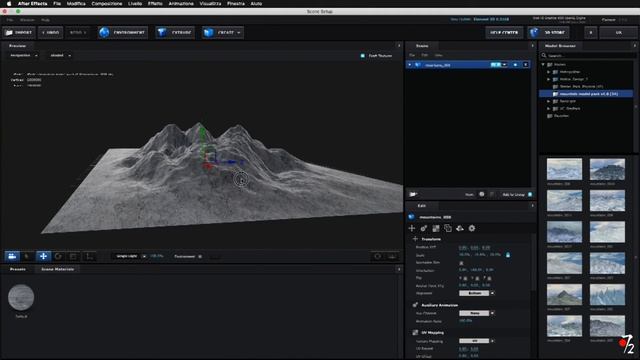Open the preview navigation mode dropdown
Screen dimensions: 640x360
tap(24, 55)
